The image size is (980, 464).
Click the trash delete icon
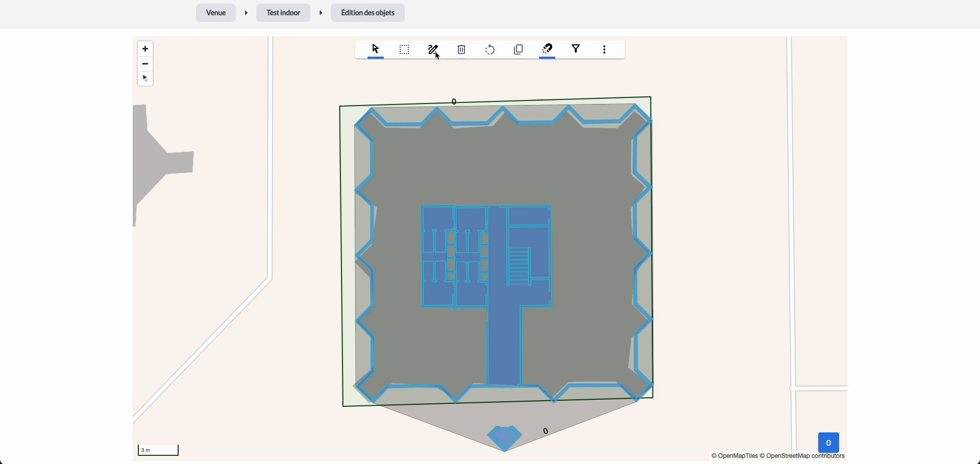[461, 49]
